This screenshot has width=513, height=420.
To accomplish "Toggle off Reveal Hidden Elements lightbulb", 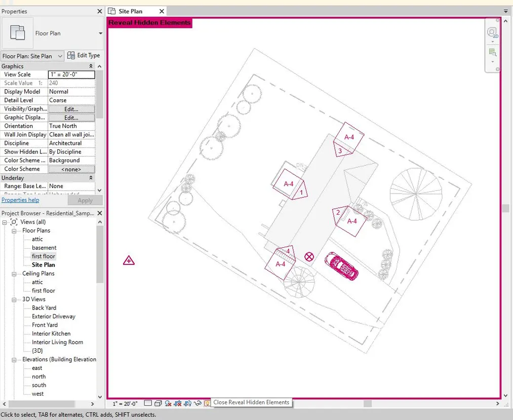I will tap(207, 403).
